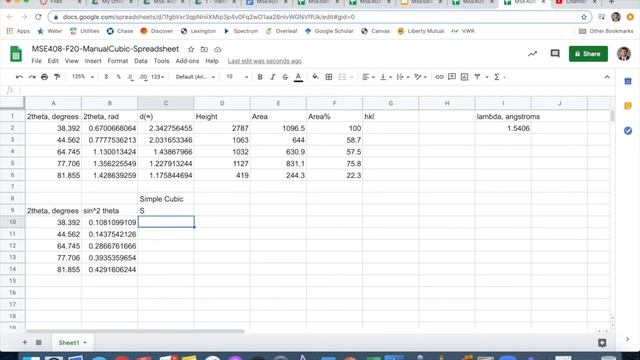Click the green Share button
This screenshot has height=360, width=640.
coord(588,54)
